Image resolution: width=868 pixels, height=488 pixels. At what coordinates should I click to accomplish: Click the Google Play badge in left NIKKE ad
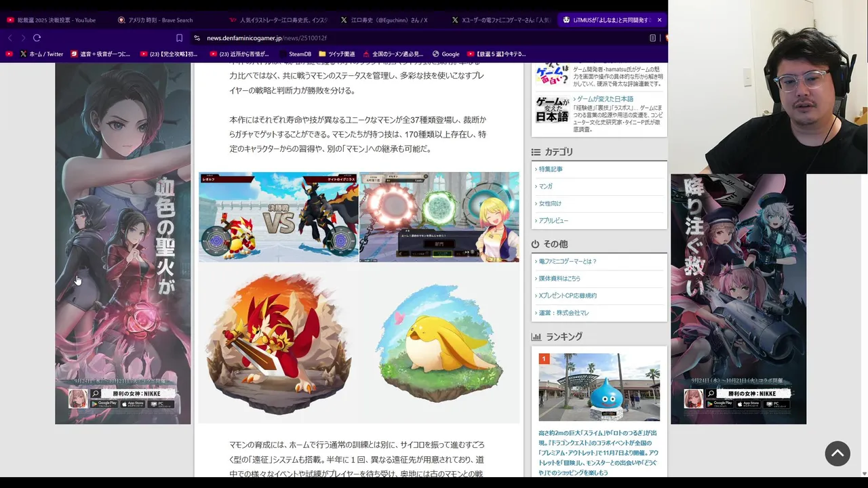coord(104,403)
